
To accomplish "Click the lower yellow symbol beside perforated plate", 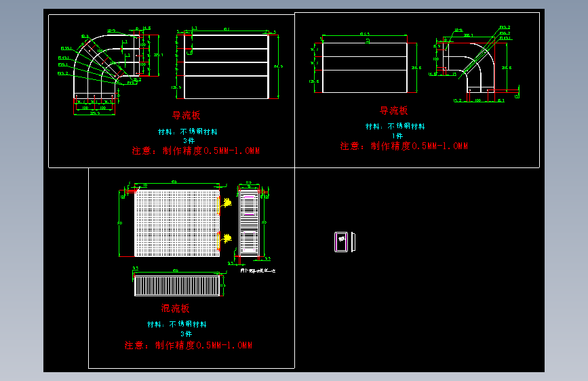I will [x=227, y=238].
